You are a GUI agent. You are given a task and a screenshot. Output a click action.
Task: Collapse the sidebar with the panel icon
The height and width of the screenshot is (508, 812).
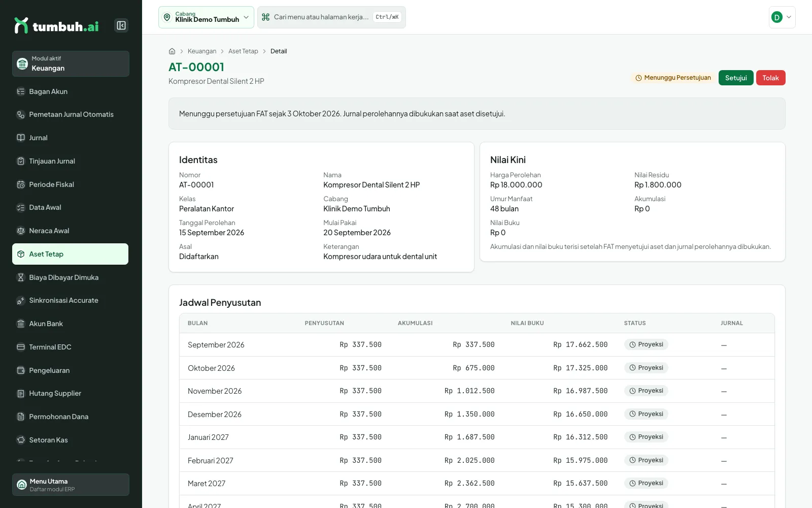pos(121,25)
